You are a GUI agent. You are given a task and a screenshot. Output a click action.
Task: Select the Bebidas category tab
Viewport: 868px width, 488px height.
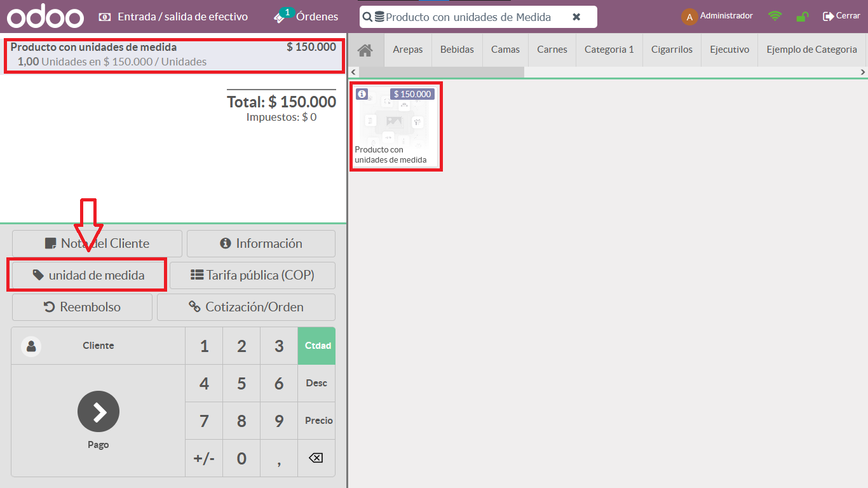pos(457,50)
